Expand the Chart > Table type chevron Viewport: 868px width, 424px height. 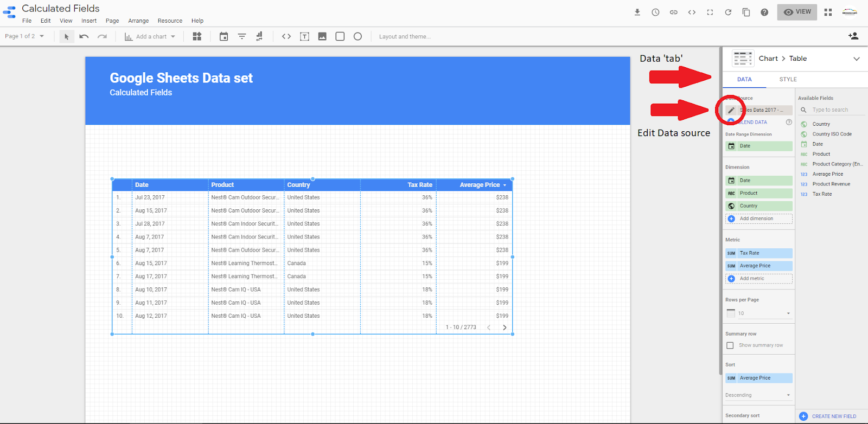pos(857,59)
